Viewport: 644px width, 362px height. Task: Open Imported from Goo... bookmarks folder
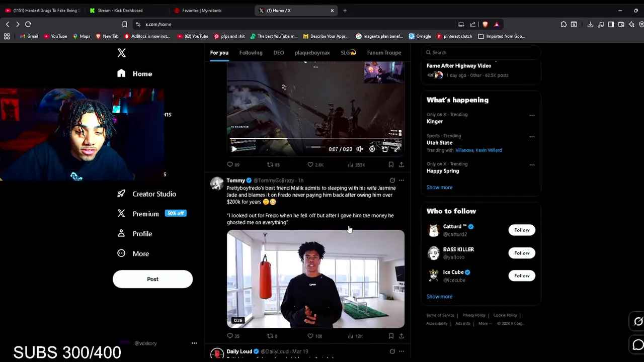502,36
